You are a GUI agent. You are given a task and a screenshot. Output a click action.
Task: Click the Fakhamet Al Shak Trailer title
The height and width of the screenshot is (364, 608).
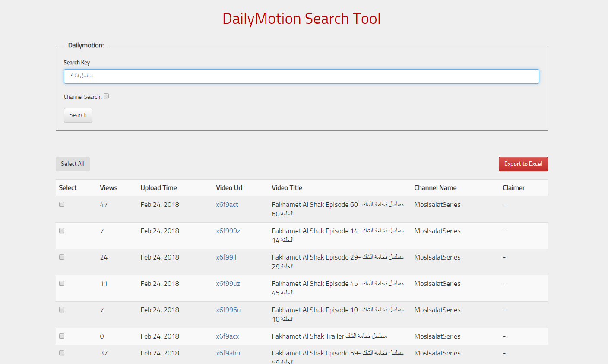coord(329,336)
